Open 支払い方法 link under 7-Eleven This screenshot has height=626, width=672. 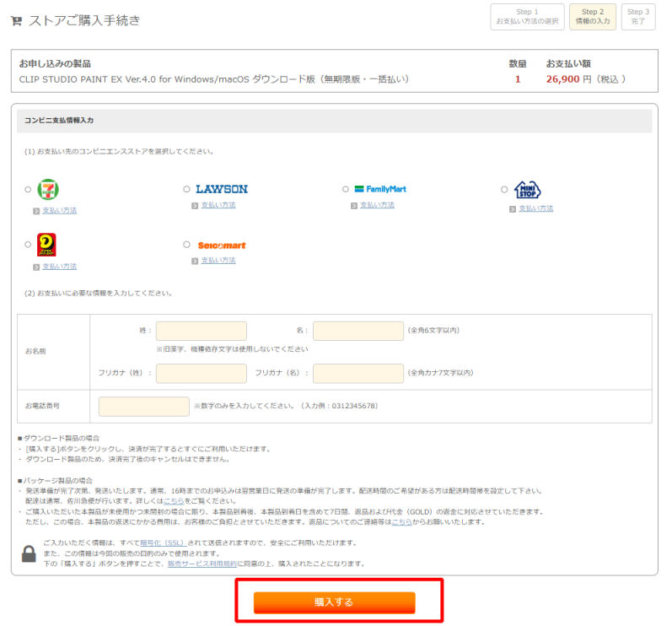[60, 211]
